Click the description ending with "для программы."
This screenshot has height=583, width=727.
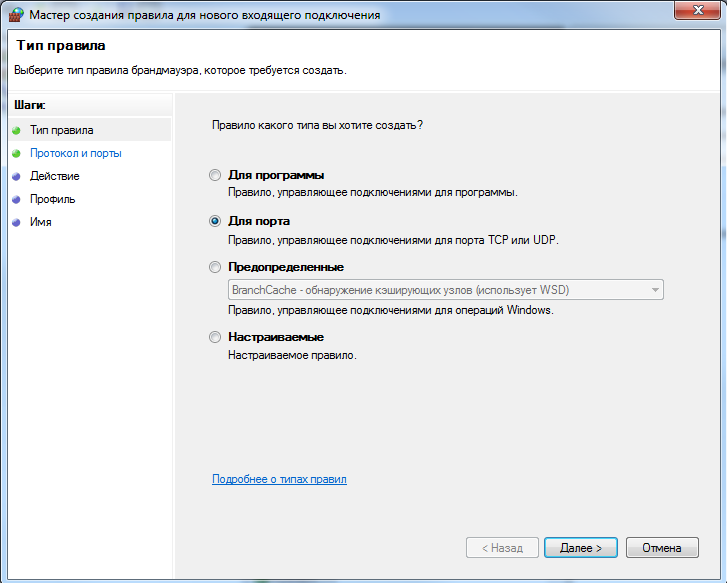click(x=373, y=192)
